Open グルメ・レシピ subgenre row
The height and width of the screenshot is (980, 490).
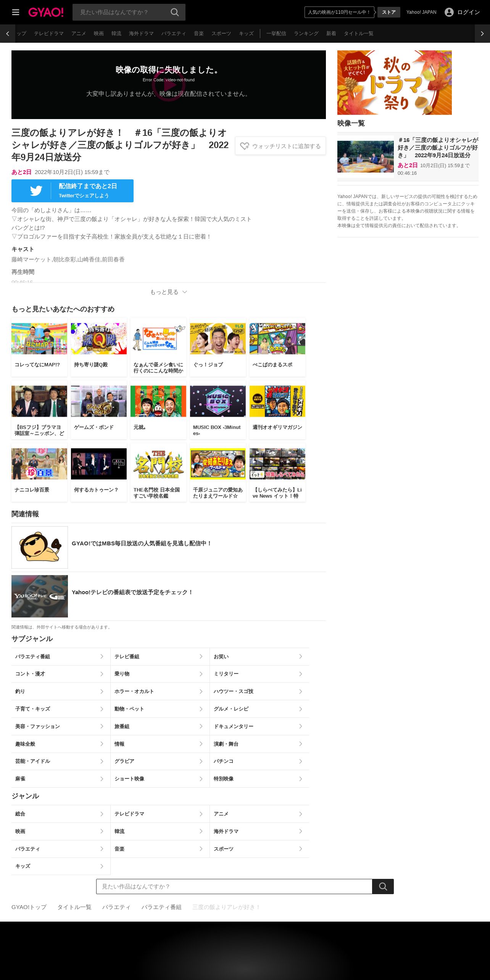pyautogui.click(x=260, y=709)
